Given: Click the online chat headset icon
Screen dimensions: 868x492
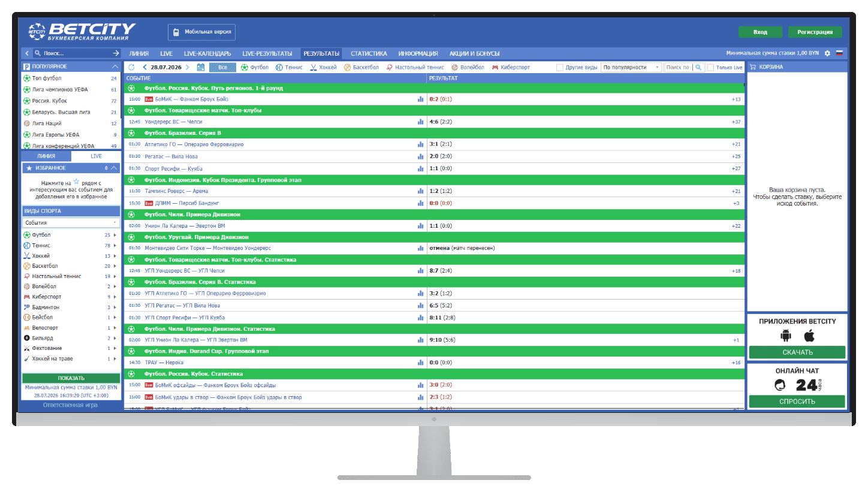Looking at the screenshot, I should pos(780,385).
